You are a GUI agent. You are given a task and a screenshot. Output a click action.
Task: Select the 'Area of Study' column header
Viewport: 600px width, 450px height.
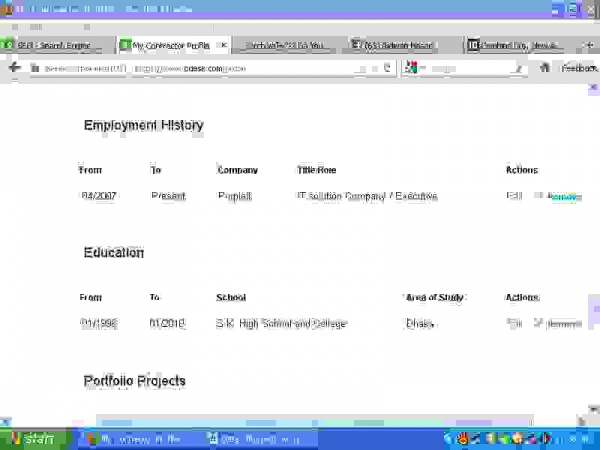pos(435,297)
